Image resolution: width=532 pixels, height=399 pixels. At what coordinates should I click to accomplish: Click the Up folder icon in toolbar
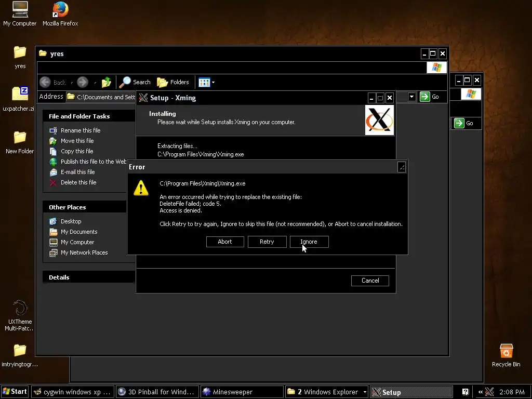pyautogui.click(x=106, y=82)
